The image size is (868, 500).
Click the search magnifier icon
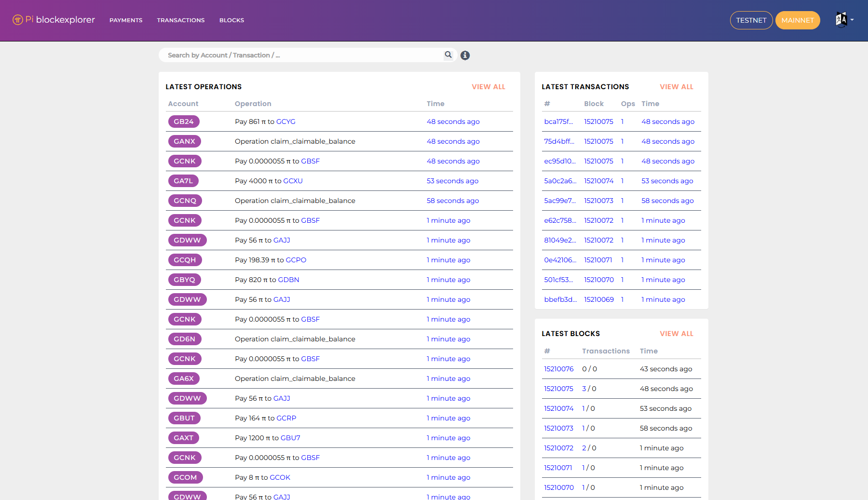point(448,55)
